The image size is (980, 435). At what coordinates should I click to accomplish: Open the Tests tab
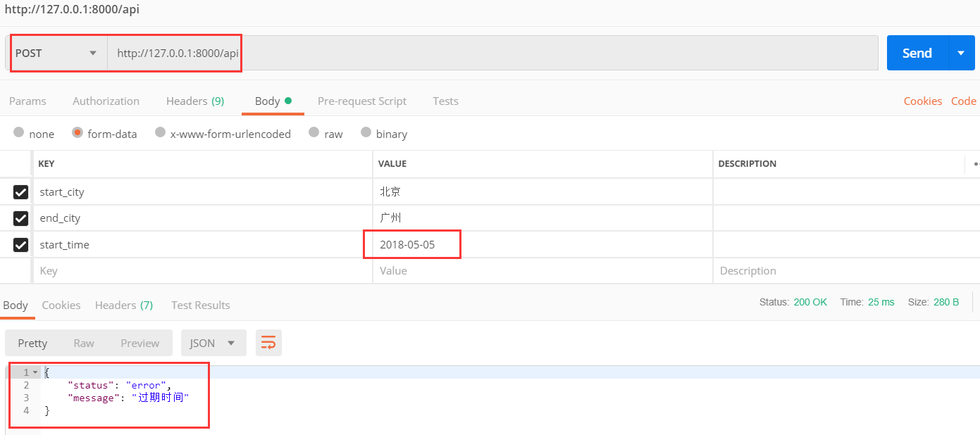[x=445, y=101]
